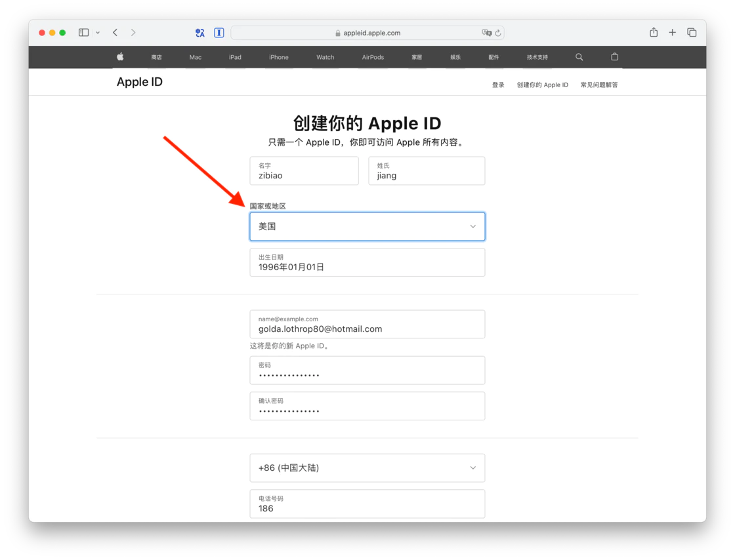Screen dimensions: 735x560
Task: Open the sidebar menu chevron dropdown
Action: 98,33
